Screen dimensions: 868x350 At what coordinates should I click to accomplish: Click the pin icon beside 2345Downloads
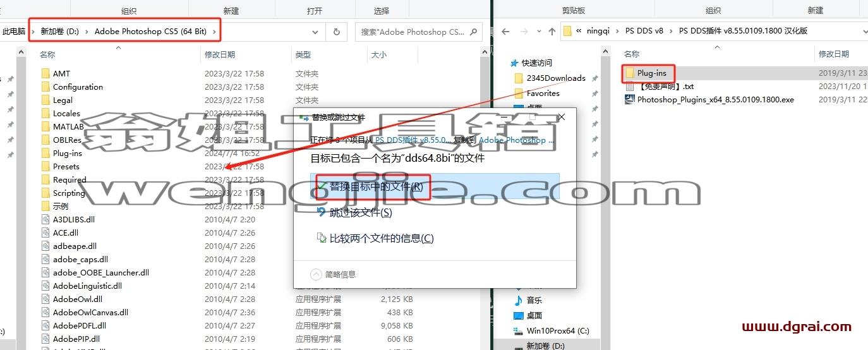[594, 78]
